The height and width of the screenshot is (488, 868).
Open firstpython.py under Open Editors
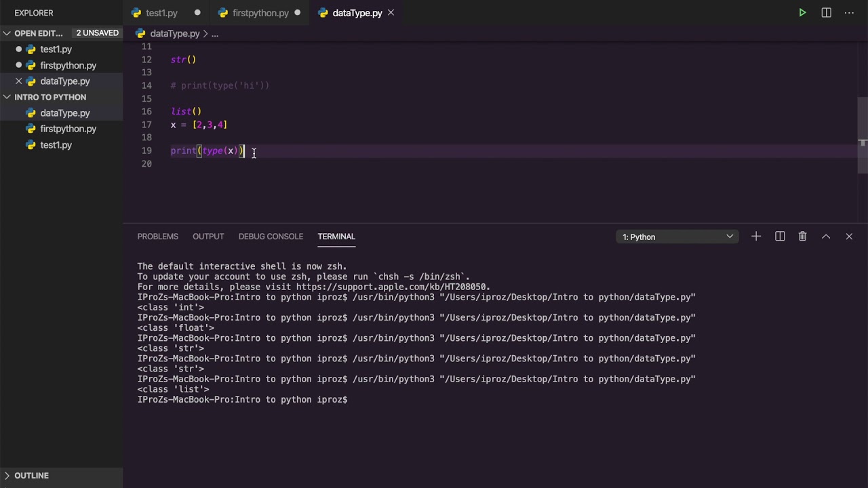[68, 66]
